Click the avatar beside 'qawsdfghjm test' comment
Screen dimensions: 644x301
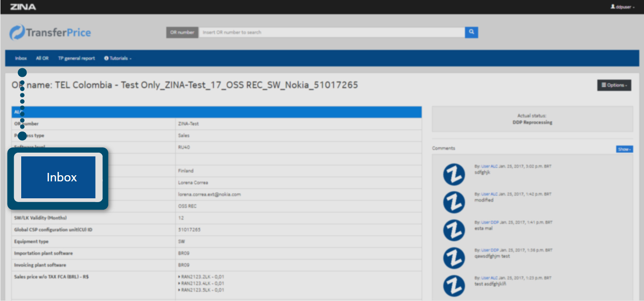pos(454,258)
